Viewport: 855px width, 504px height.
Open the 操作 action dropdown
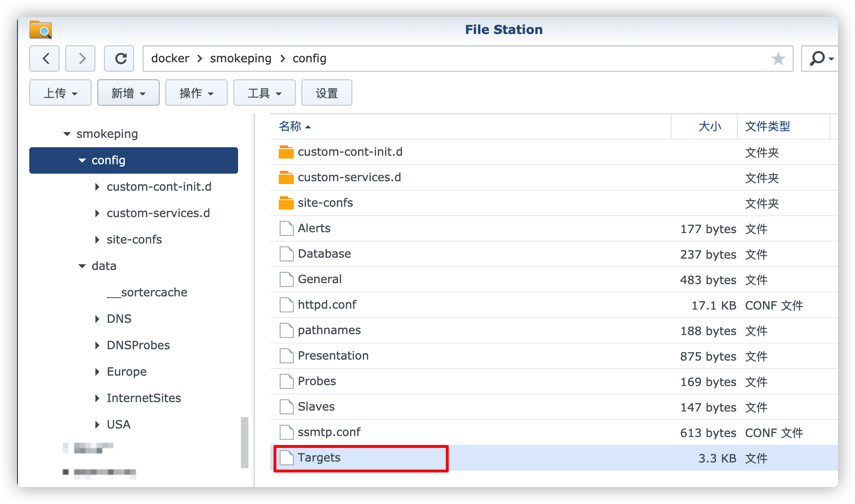coord(197,93)
